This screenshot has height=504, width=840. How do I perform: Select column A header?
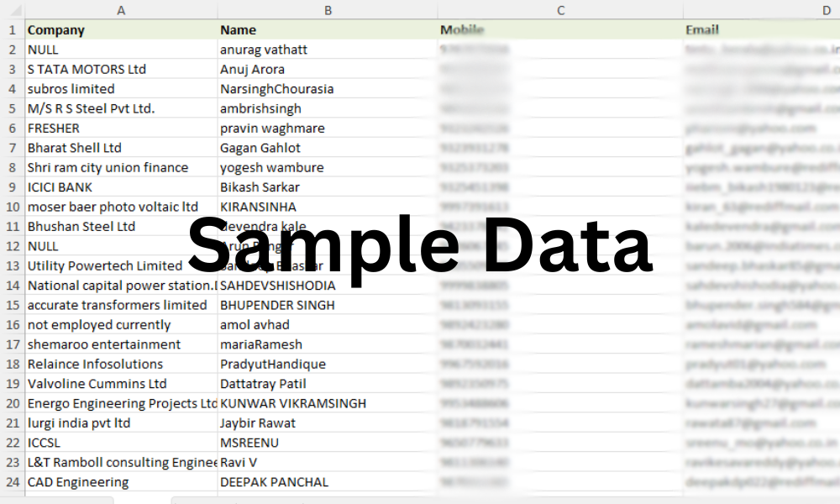pyautogui.click(x=121, y=10)
